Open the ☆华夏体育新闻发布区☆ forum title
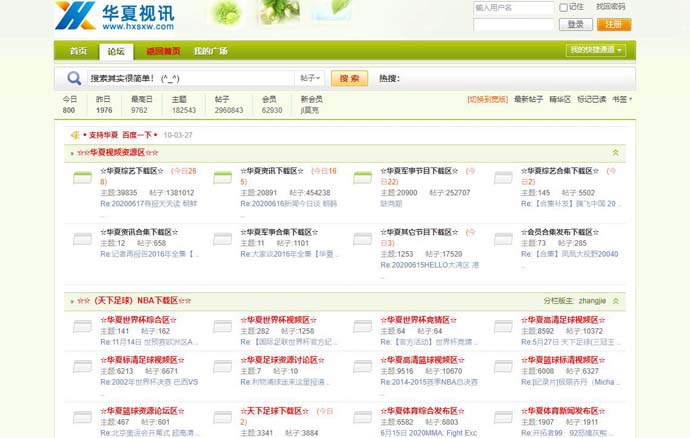 [x=563, y=411]
